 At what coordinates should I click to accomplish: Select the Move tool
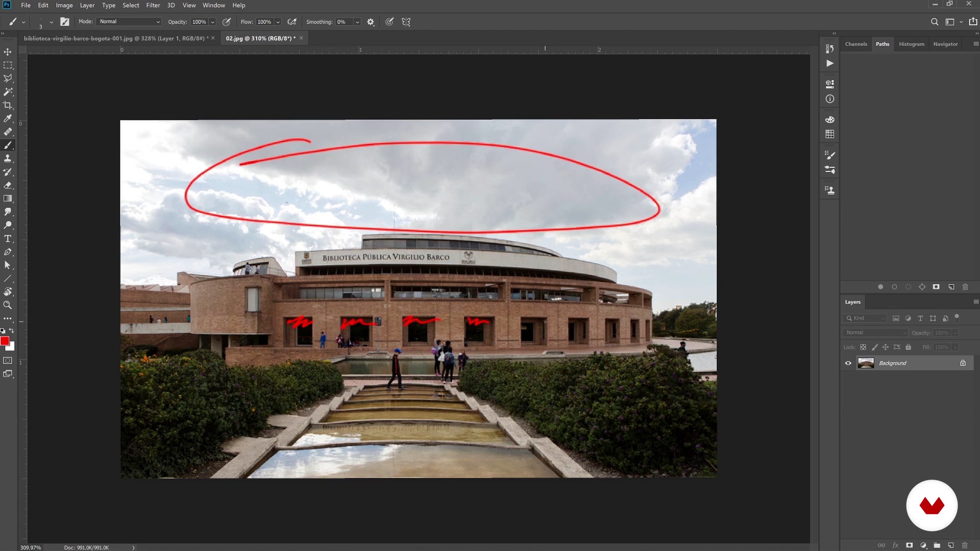click(x=8, y=52)
